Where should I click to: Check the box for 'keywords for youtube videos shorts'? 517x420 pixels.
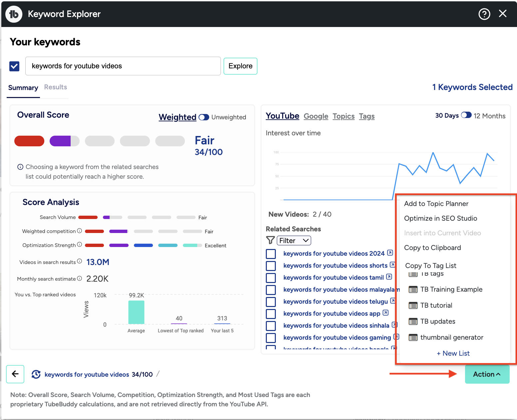[x=271, y=266]
